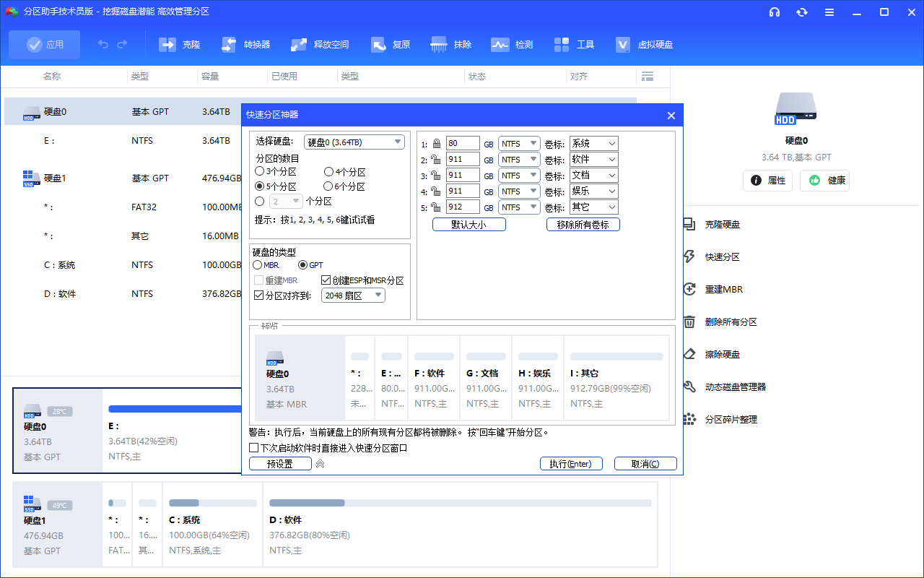This screenshot has height=578, width=924.
Task: Open Disk defragmentation (分区碎片整理) in sidebar
Action: (x=689, y=420)
